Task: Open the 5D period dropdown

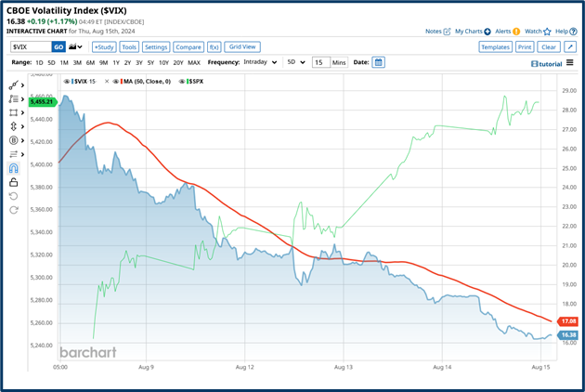Action: 296,62
